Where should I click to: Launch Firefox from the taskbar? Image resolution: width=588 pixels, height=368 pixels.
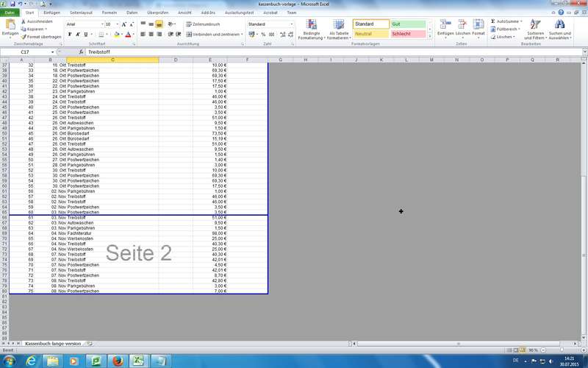[115, 360]
